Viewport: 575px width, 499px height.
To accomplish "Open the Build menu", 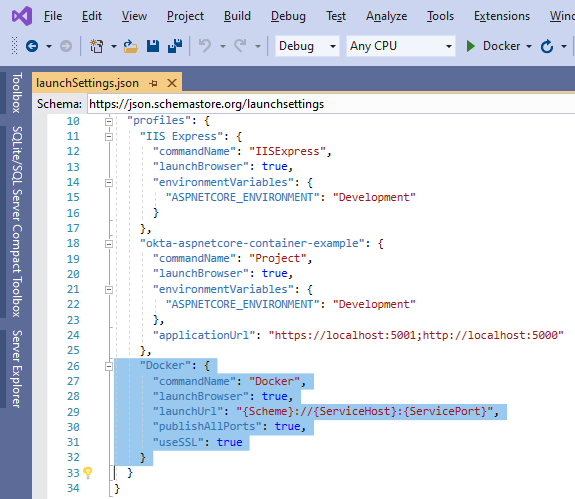I will (x=237, y=16).
